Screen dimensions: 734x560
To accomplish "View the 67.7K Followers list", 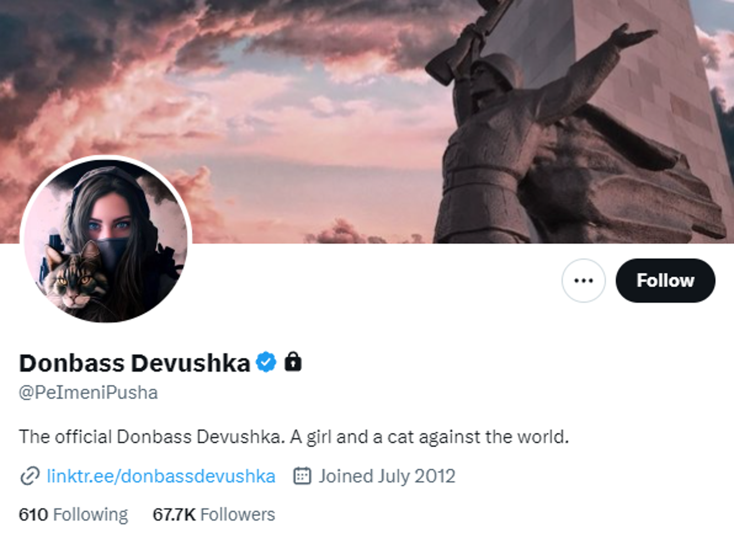I will (x=214, y=514).
